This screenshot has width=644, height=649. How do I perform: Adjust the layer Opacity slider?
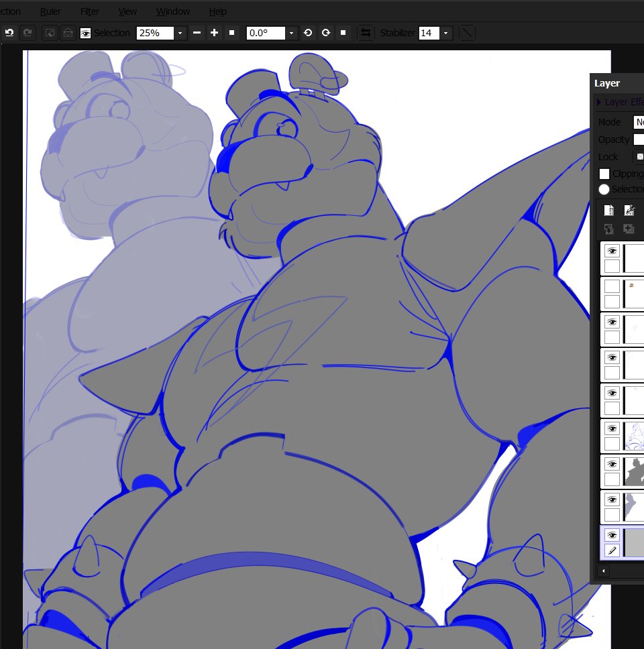639,139
